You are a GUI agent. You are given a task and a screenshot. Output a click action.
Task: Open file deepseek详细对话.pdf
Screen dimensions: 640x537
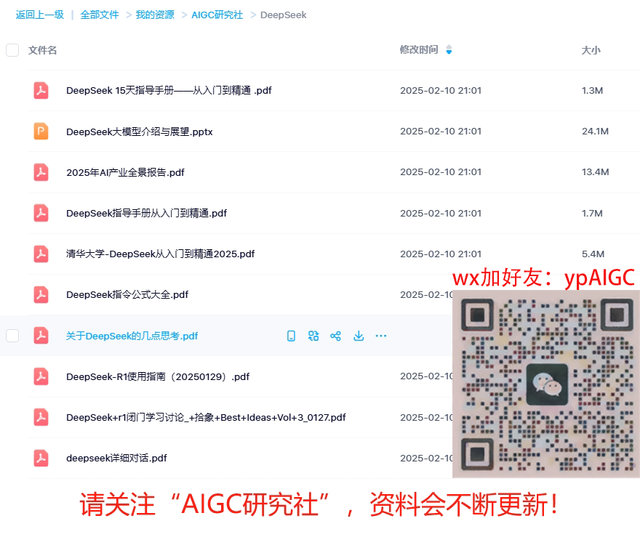(x=116, y=458)
